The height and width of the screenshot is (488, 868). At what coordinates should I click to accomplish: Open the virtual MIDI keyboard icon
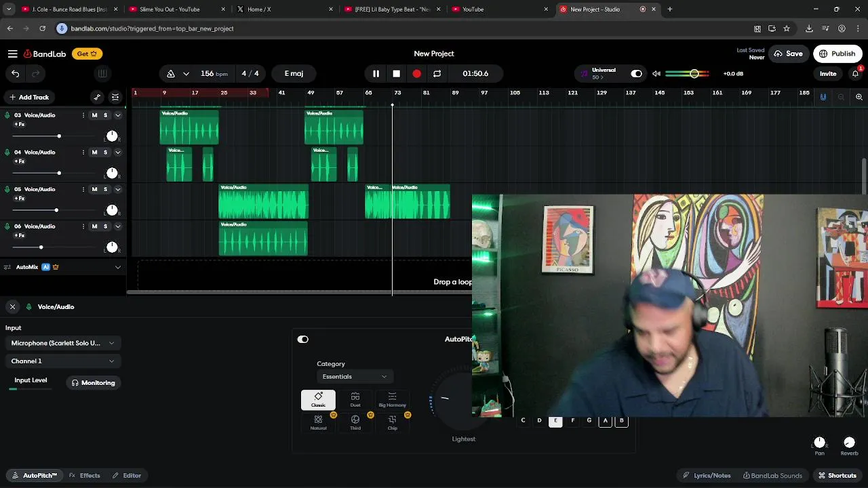coord(102,73)
